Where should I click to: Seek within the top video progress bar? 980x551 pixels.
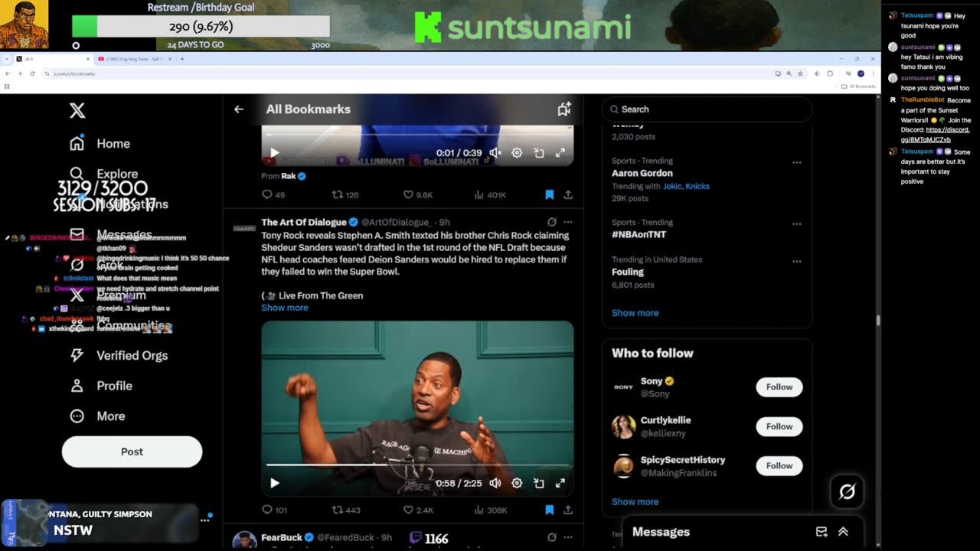(417, 135)
